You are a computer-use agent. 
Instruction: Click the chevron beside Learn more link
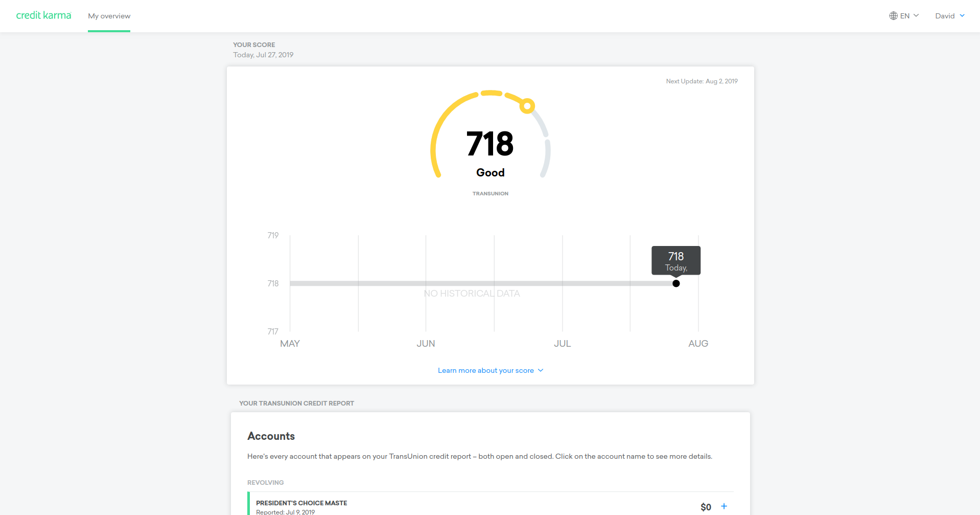(541, 370)
